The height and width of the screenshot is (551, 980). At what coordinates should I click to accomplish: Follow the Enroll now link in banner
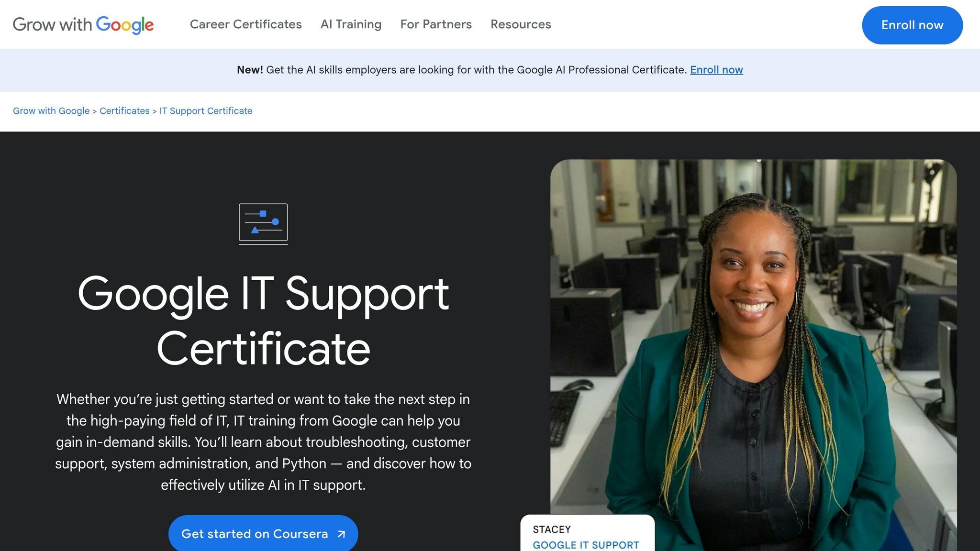tap(716, 70)
